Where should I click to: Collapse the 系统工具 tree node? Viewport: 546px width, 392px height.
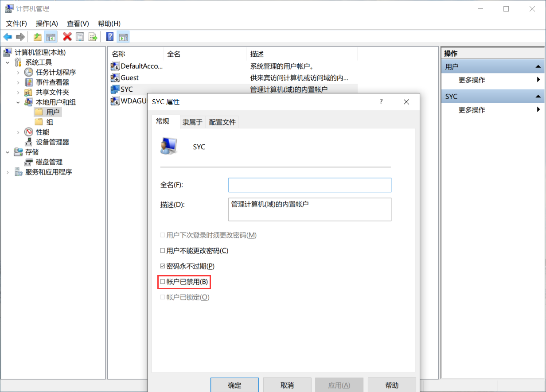tap(8, 62)
